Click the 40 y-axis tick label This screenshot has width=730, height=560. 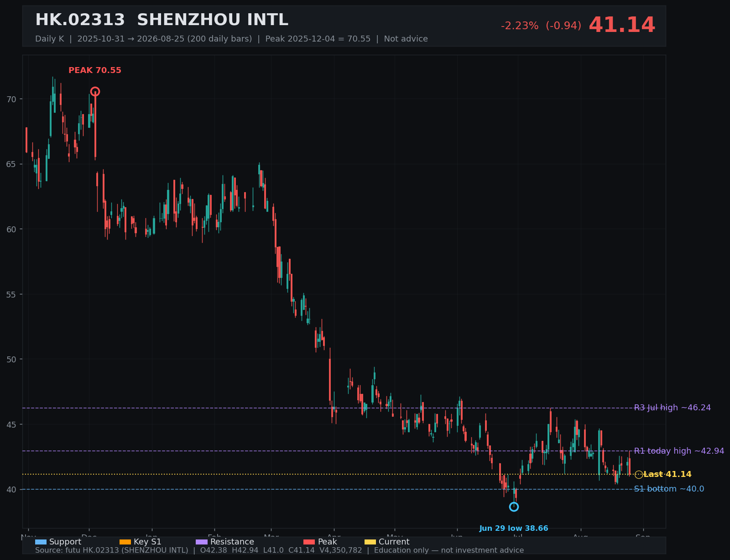pos(11,490)
